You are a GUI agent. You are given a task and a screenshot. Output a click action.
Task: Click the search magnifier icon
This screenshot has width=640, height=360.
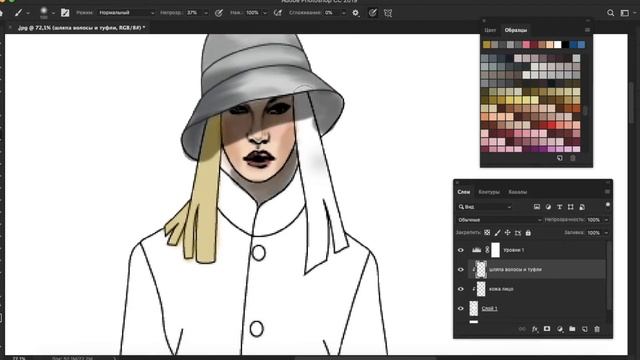610,13
